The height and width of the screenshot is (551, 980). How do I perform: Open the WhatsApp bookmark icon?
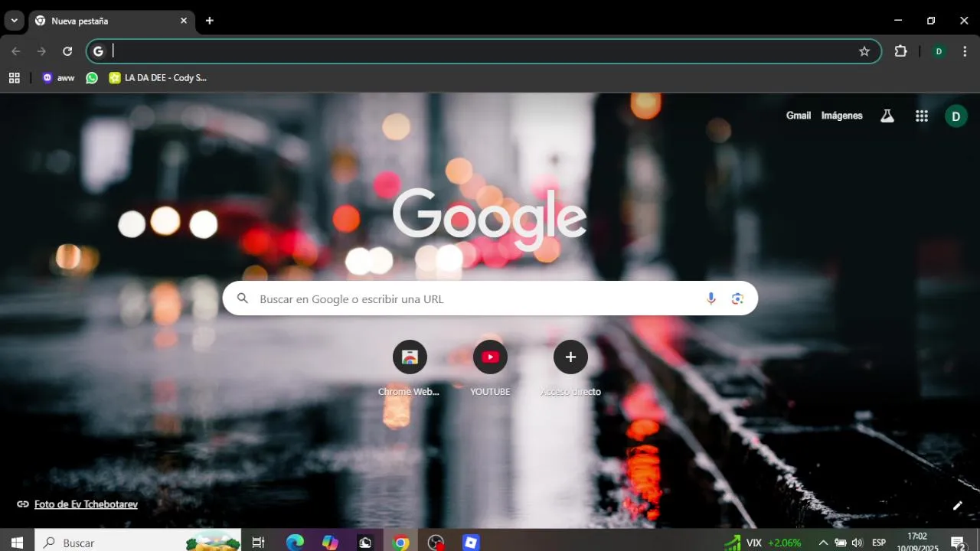pos(92,77)
